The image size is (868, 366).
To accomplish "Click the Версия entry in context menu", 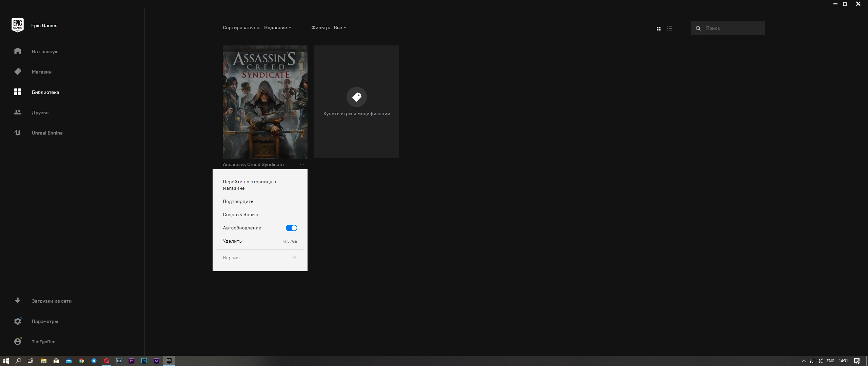I will (x=260, y=258).
